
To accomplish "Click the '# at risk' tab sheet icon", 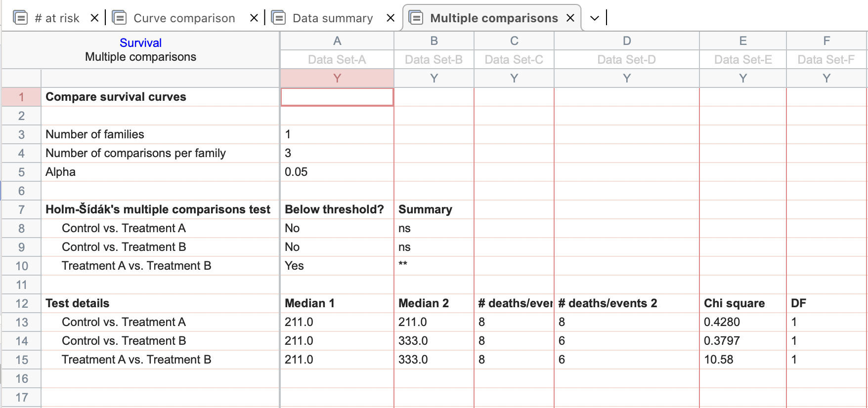I will tap(20, 18).
